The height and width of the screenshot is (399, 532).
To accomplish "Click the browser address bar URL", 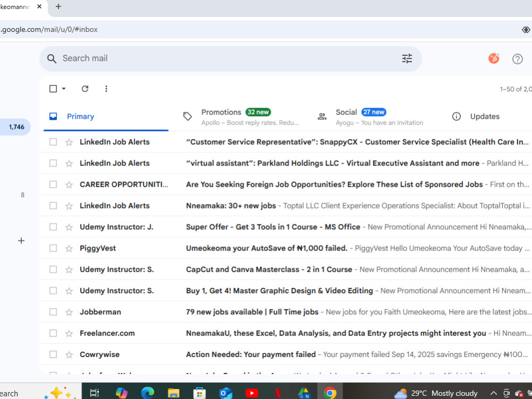I will [49, 29].
